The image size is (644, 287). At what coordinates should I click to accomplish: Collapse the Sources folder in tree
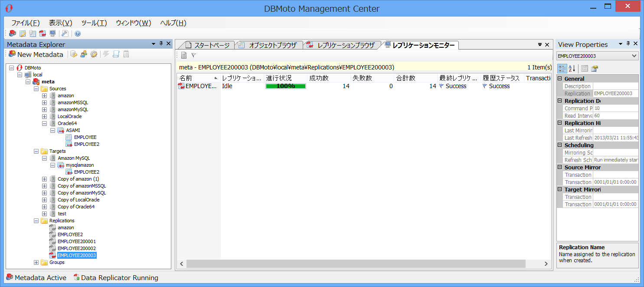(36, 89)
